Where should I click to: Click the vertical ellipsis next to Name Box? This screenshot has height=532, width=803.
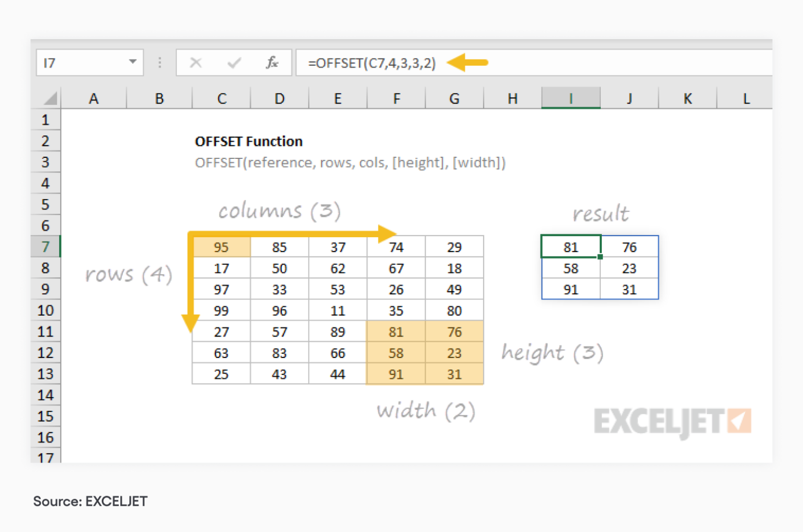(159, 62)
